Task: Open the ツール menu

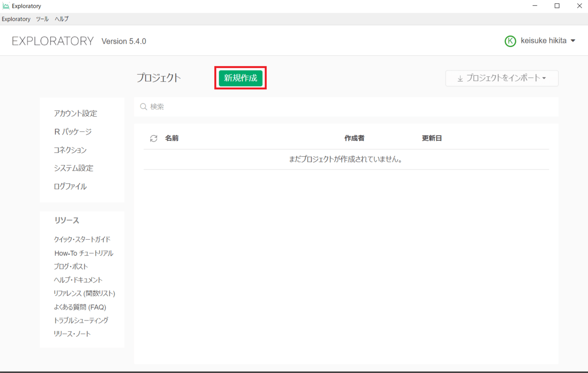Action: click(x=42, y=19)
